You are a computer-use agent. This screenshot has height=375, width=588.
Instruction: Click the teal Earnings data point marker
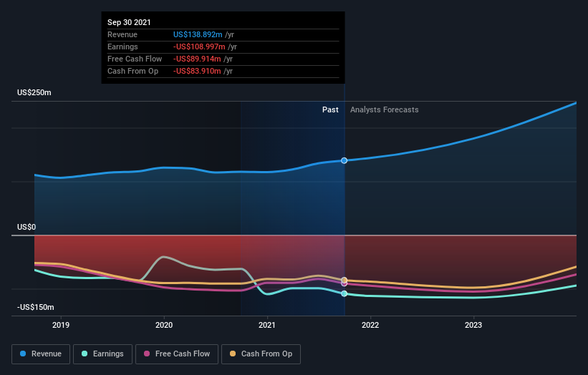344,293
